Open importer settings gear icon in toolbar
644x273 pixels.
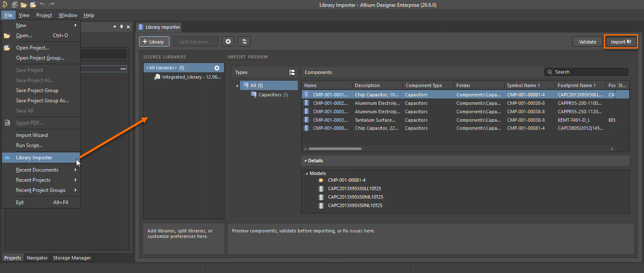[228, 41]
